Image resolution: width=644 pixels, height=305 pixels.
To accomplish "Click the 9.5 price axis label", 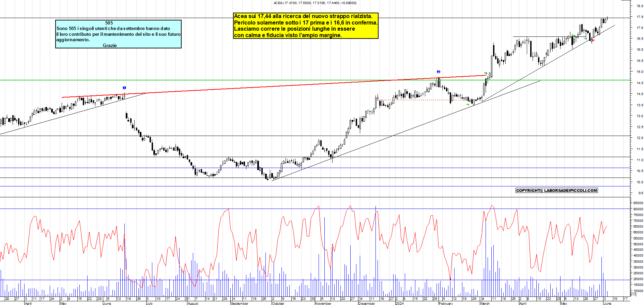I will tap(641, 193).
